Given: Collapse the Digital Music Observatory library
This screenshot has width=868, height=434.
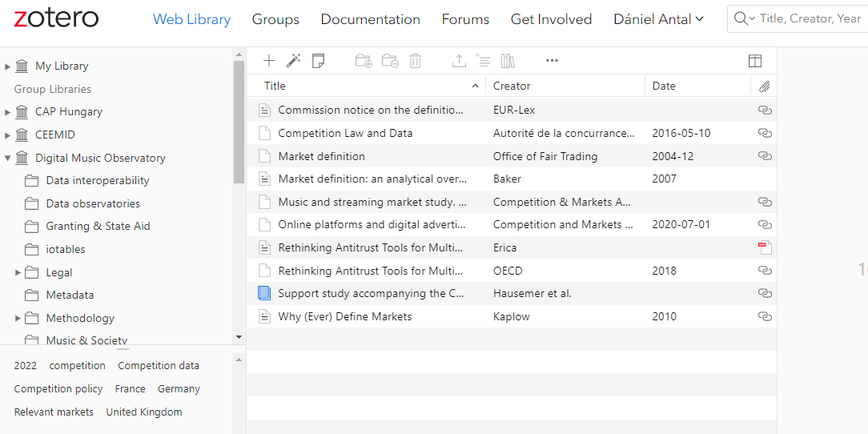Looking at the screenshot, I should pyautogui.click(x=8, y=159).
